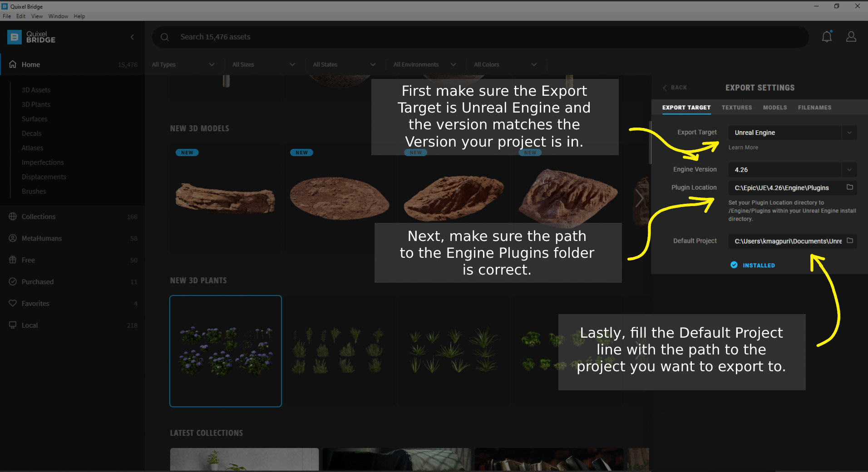Switch to the Filenames tab

pyautogui.click(x=814, y=108)
